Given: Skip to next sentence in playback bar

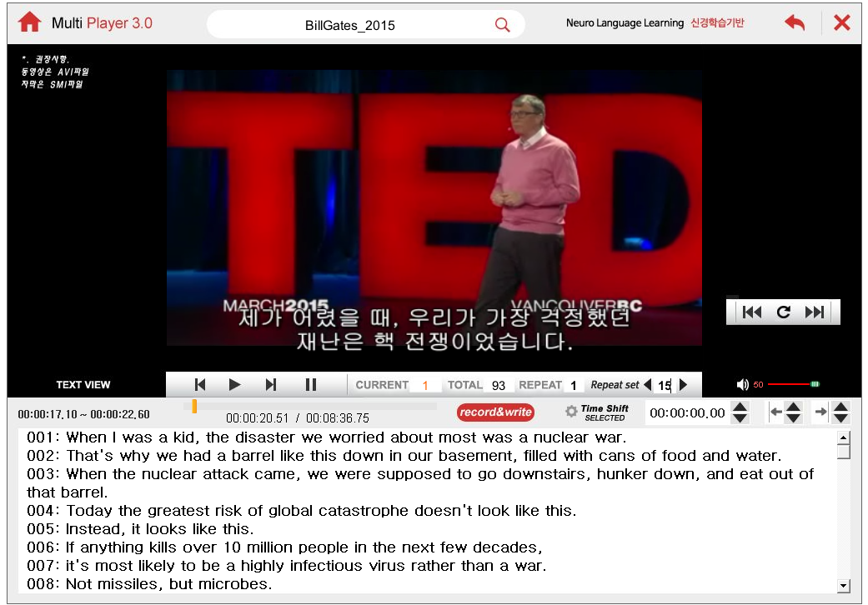Looking at the screenshot, I should pos(271,384).
